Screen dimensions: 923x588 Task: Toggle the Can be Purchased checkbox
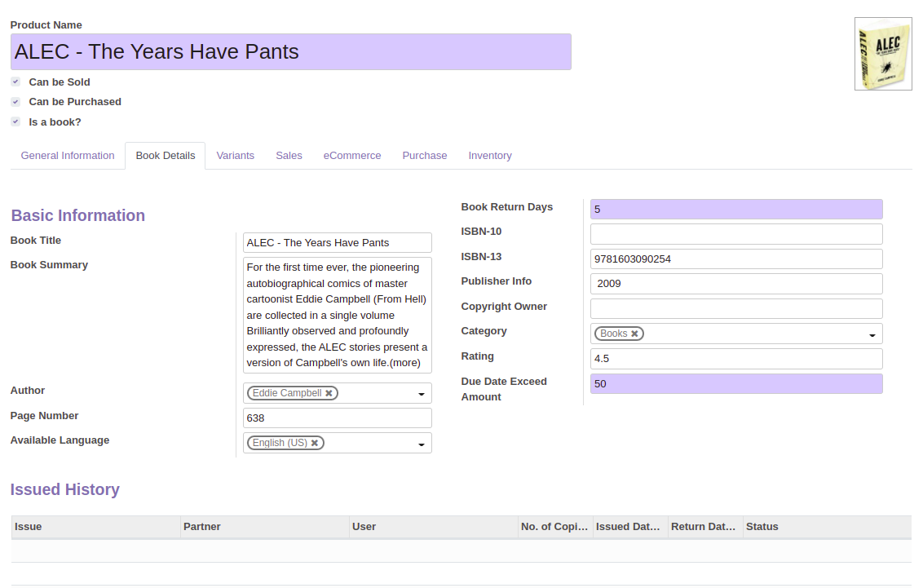[x=15, y=102]
